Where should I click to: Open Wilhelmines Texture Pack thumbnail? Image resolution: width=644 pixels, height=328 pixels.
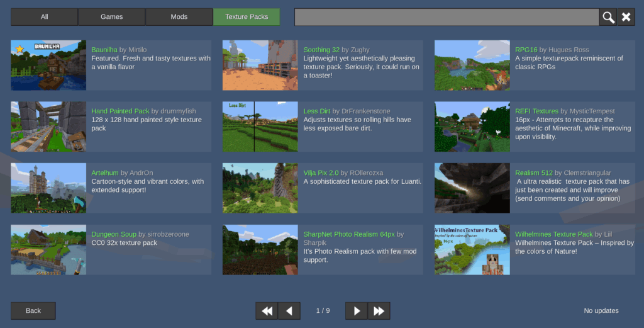click(472, 250)
